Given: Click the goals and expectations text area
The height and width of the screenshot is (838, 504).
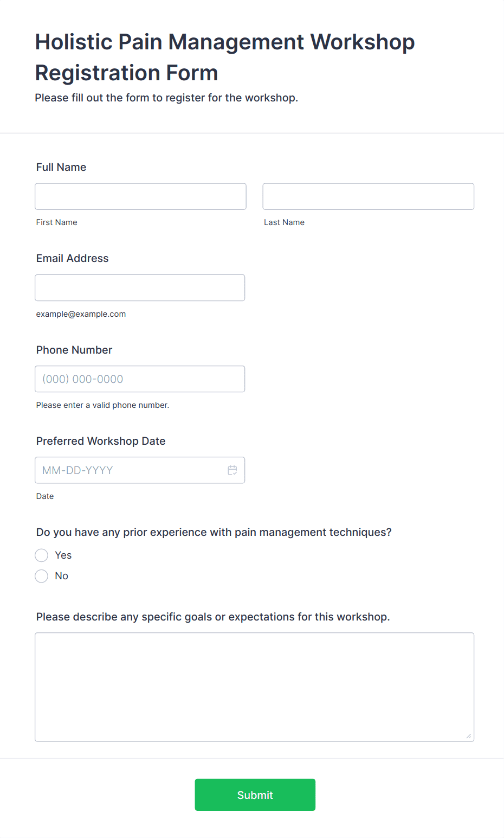Looking at the screenshot, I should (x=255, y=687).
